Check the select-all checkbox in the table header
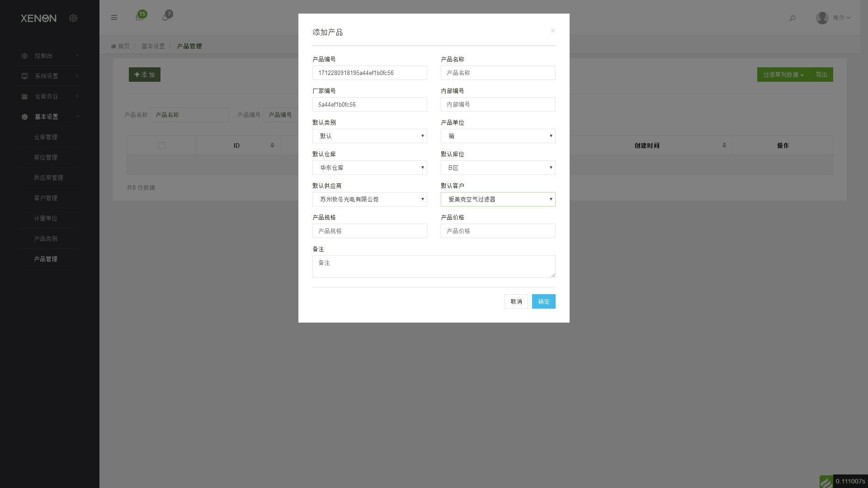 point(161,145)
